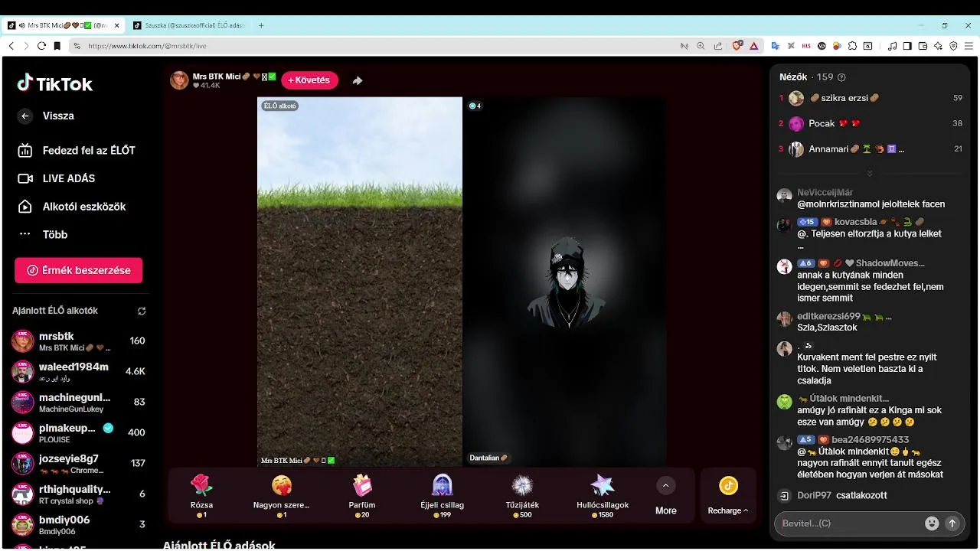Send a Tűzijáték gift
Viewport: 980px width, 551px height.
pos(522,495)
